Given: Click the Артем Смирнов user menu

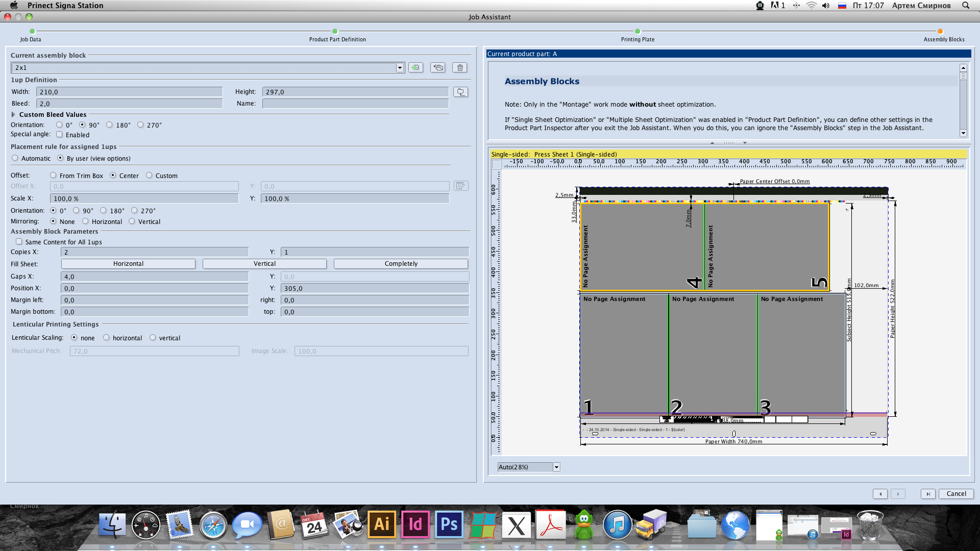Looking at the screenshot, I should pyautogui.click(x=921, y=5).
